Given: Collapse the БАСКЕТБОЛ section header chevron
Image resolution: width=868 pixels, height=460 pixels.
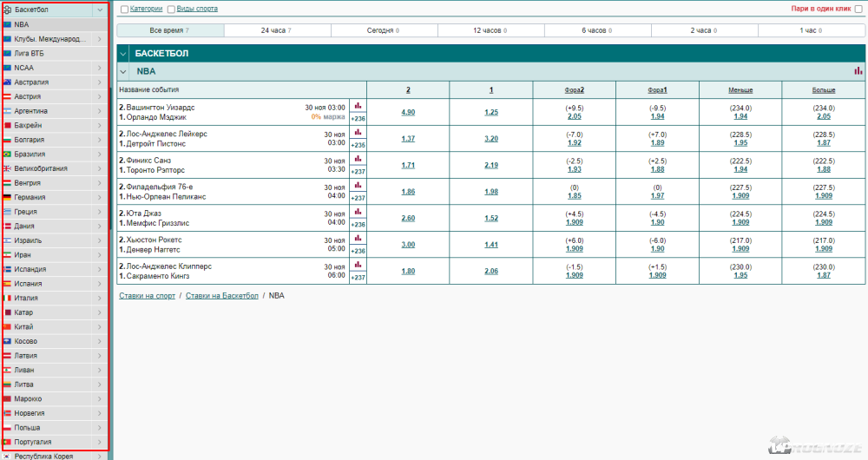Looking at the screenshot, I should click(124, 53).
